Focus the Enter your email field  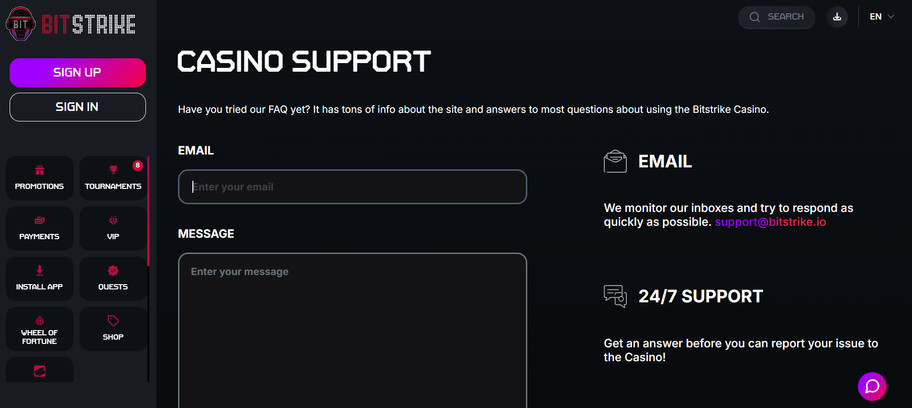point(352,187)
